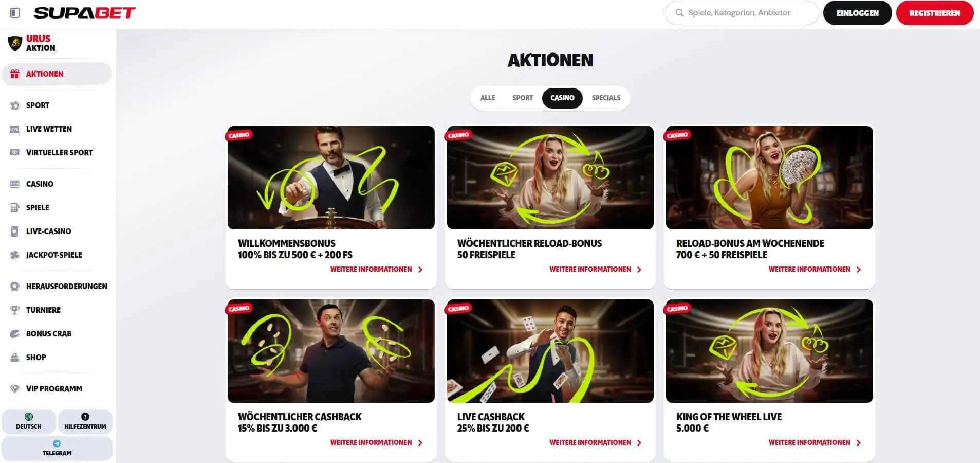Switch to the Sport promotions tab
The image size is (980, 463).
pos(523,98)
